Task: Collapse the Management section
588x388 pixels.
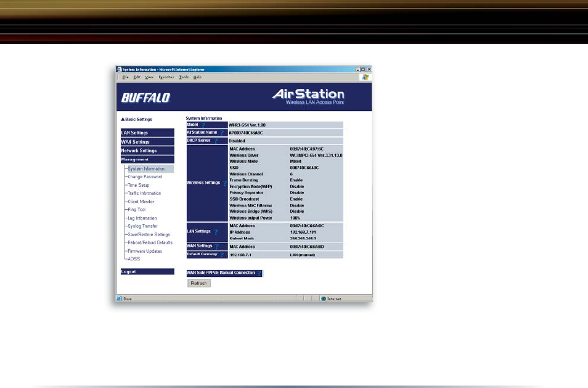Action: pos(147,160)
